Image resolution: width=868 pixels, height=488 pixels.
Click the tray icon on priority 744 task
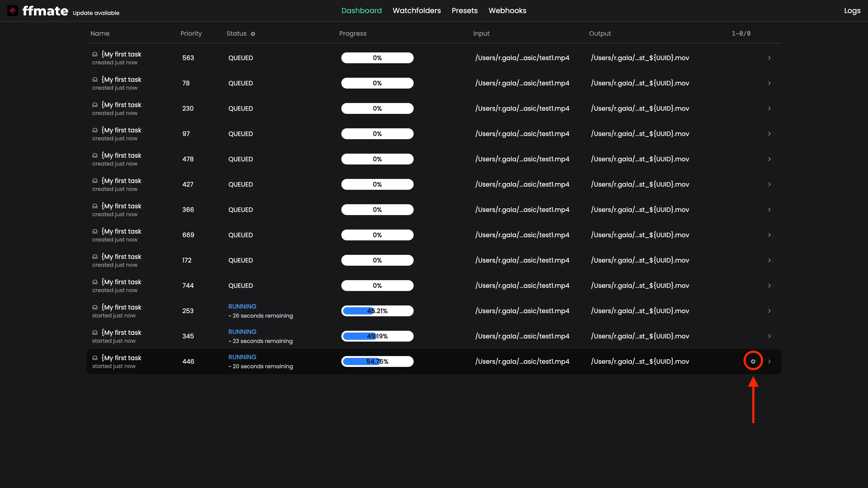pos(95,282)
